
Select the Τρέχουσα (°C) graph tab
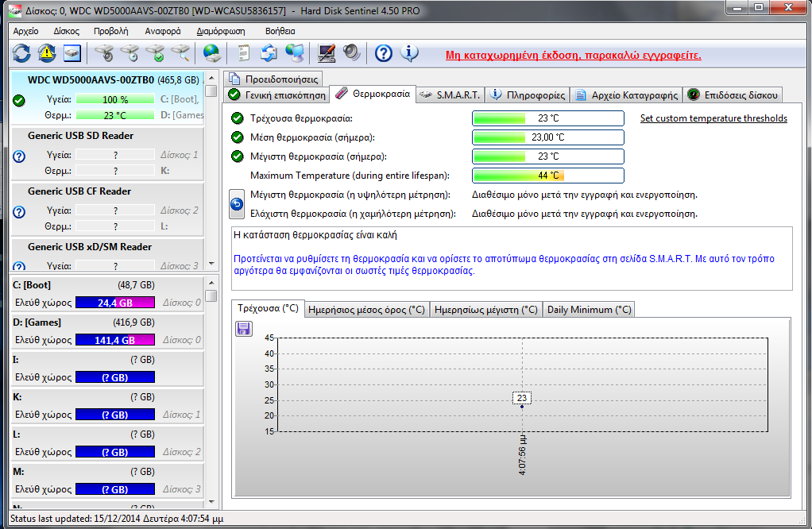click(268, 308)
